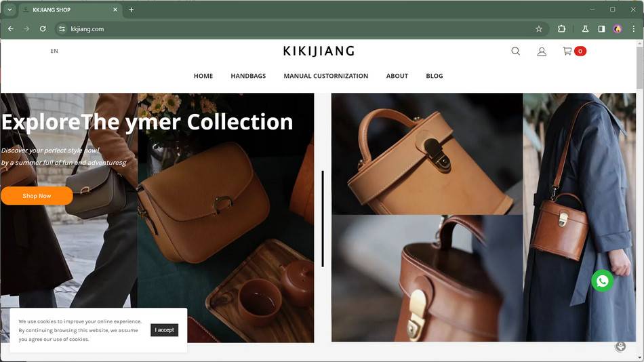Image resolution: width=644 pixels, height=362 pixels.
Task: View site information icon in address bar
Action: 62,28
